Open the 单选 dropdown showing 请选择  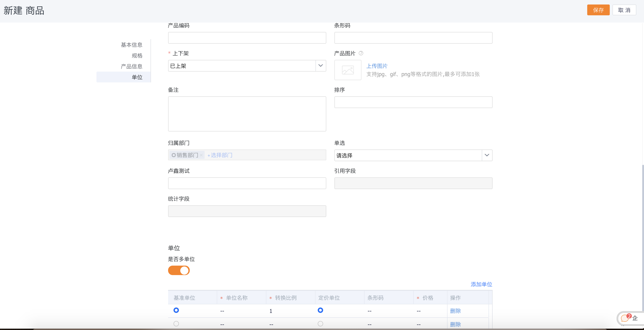413,155
